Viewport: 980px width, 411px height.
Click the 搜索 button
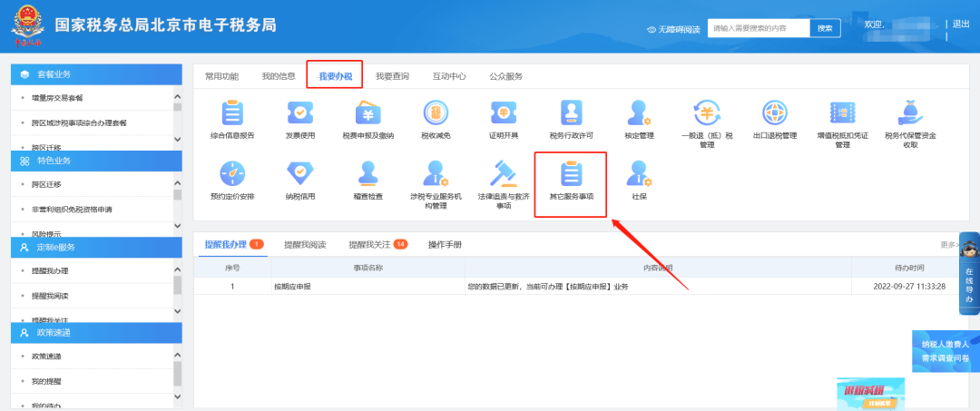824,28
